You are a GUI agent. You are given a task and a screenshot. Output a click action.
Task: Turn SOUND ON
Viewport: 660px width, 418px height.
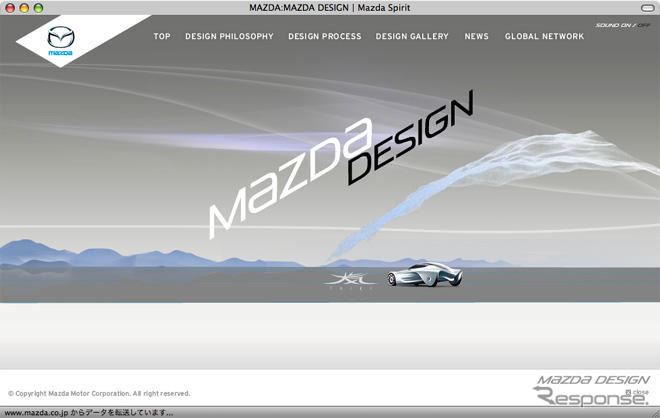[615, 25]
